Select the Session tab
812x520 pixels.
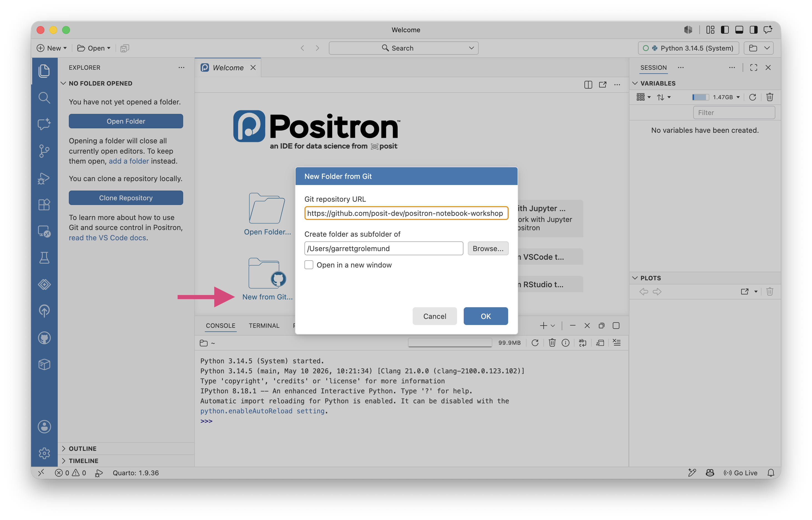point(653,67)
